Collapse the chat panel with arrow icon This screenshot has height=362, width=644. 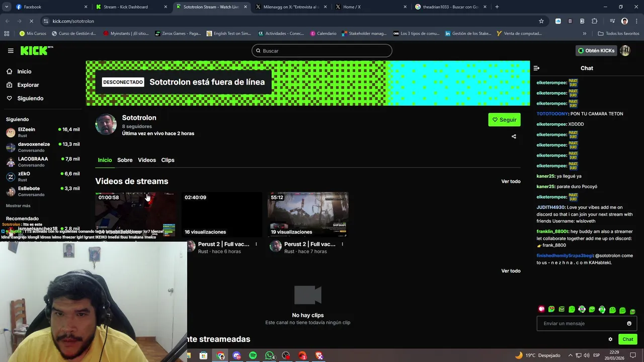click(x=536, y=68)
